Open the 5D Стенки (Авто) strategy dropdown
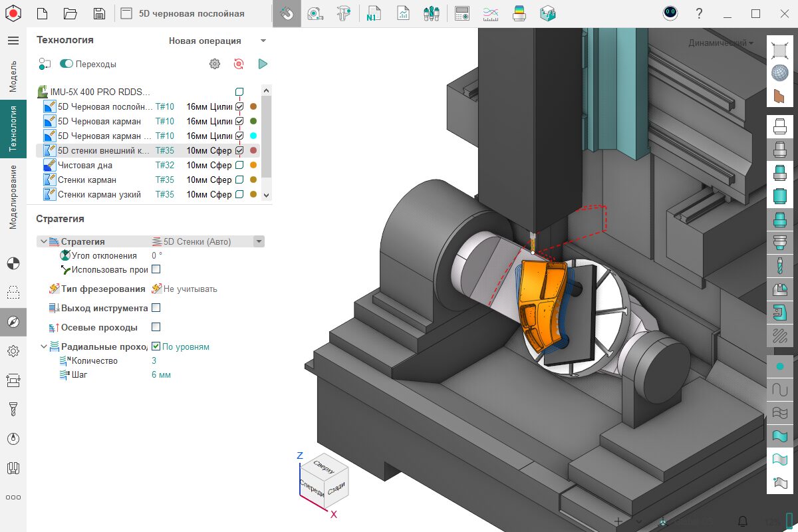Image resolution: width=798 pixels, height=532 pixels. click(259, 242)
